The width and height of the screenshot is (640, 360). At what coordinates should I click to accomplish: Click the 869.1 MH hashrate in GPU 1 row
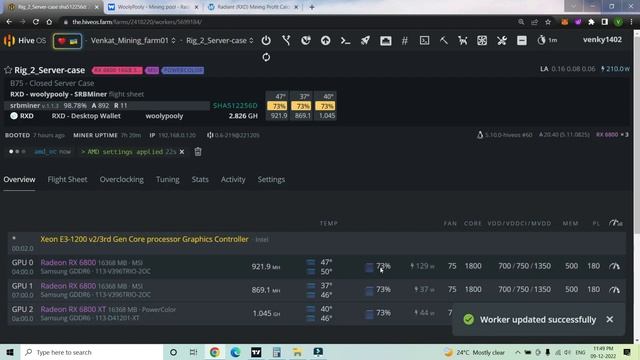click(x=266, y=290)
